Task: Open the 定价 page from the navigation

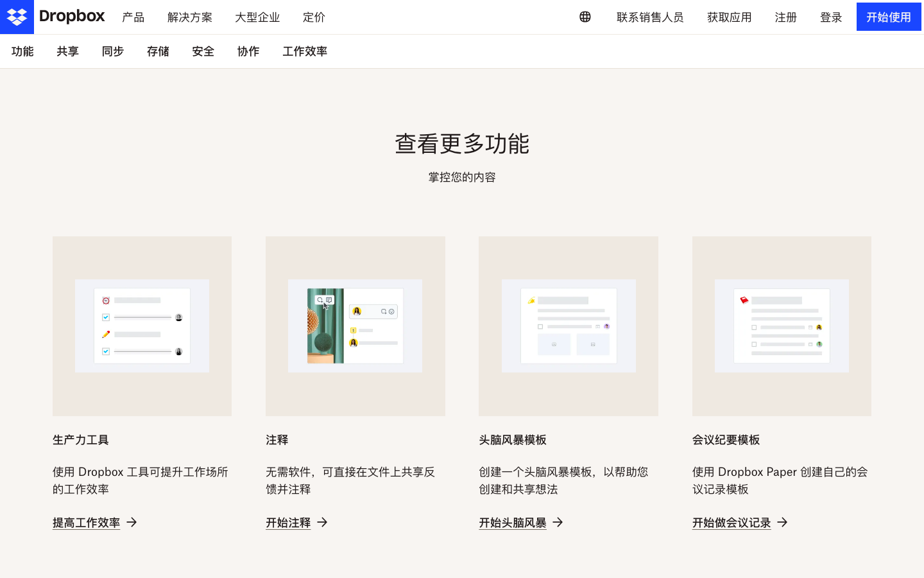Action: [x=314, y=17]
